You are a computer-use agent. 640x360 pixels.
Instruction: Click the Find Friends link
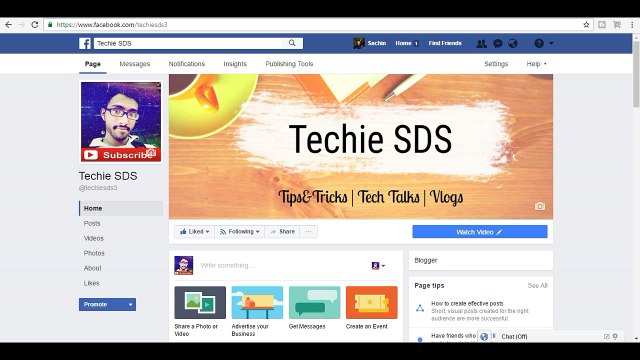(x=445, y=43)
